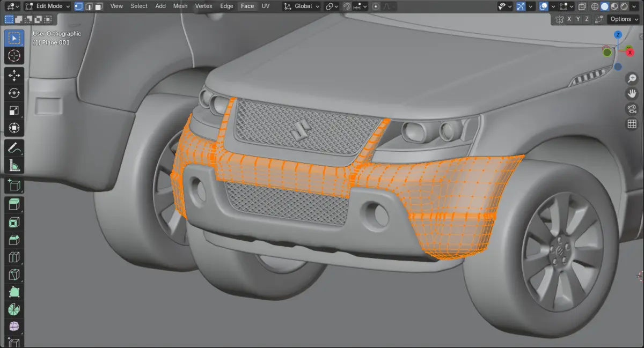Select the Loop Cut tool
The width and height of the screenshot is (644, 348).
14,257
